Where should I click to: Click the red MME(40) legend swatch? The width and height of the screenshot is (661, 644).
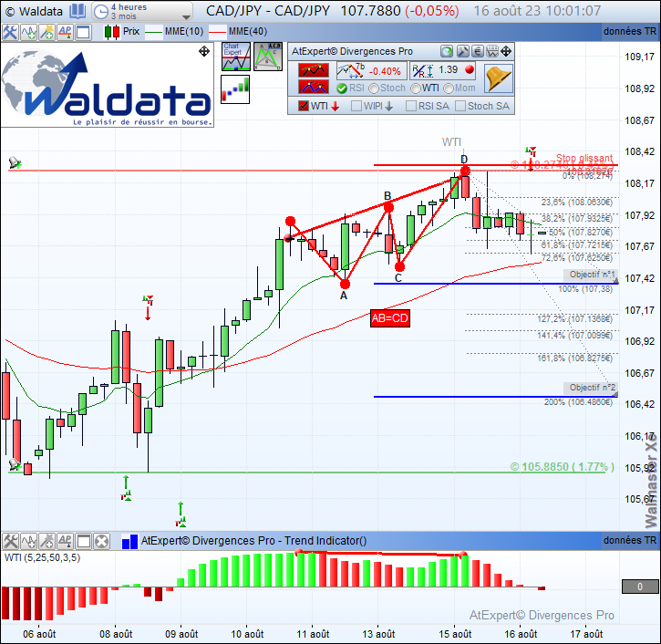[x=218, y=32]
